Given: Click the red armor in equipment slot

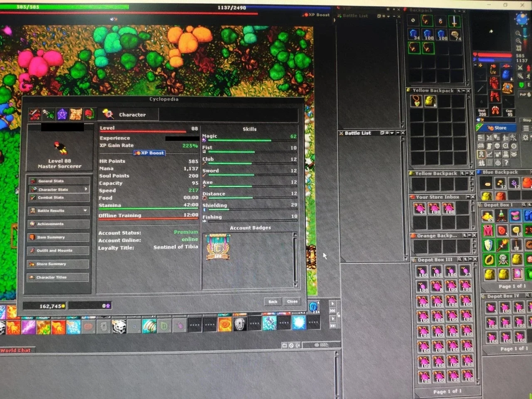Looking at the screenshot, I should [x=494, y=84].
